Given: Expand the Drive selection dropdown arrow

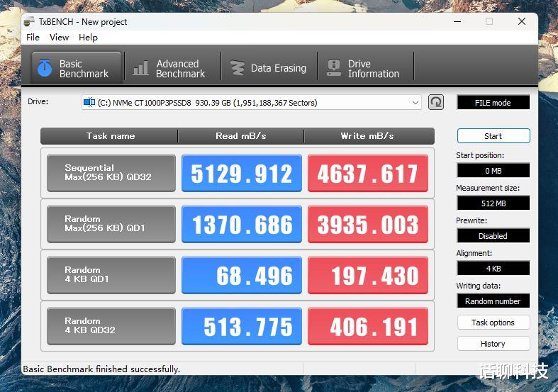Looking at the screenshot, I should point(415,103).
